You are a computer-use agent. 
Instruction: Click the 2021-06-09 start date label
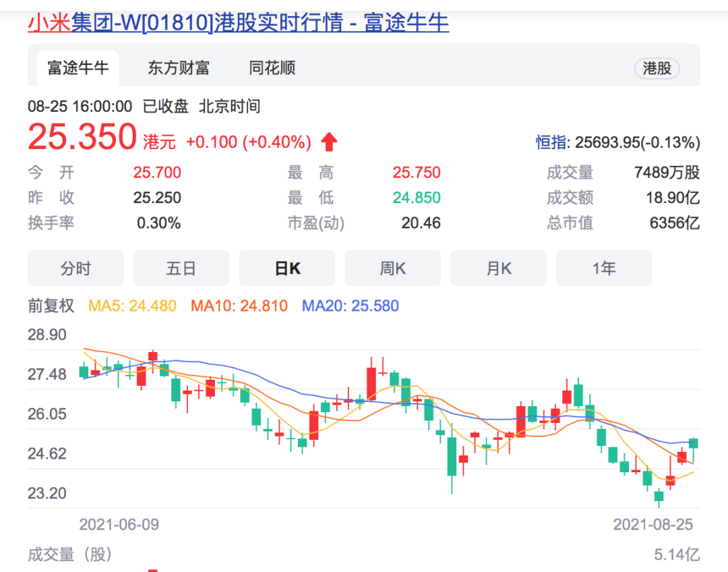coord(119,524)
